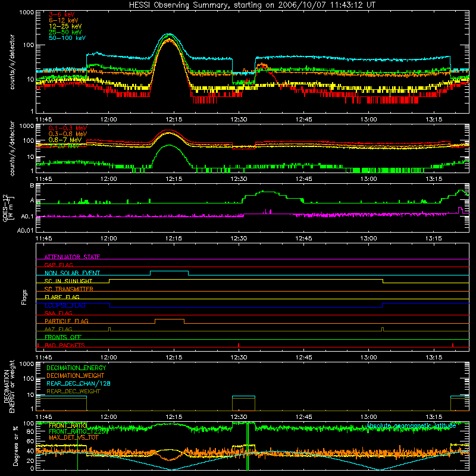Screen dimensions: 476x476
Task: Select the BAD_PACKETS flag label
Action: coord(65,345)
